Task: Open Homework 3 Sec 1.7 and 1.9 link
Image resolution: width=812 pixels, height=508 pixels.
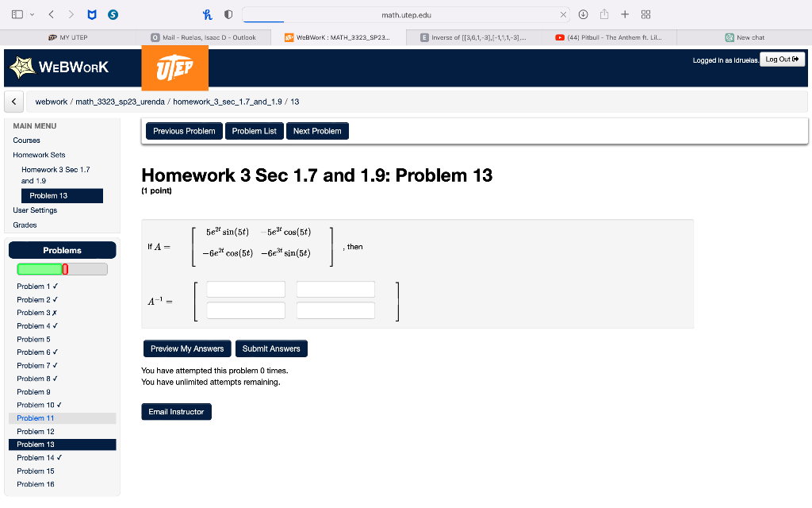Action: 56,175
